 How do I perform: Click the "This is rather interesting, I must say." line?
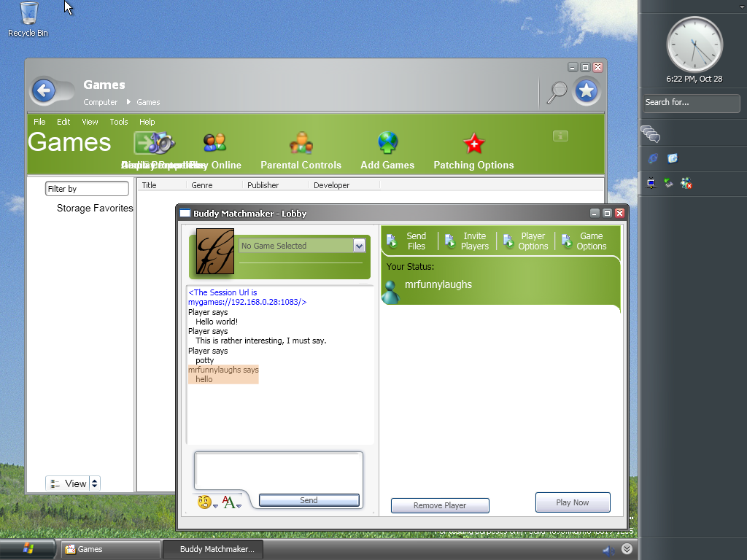coord(261,341)
